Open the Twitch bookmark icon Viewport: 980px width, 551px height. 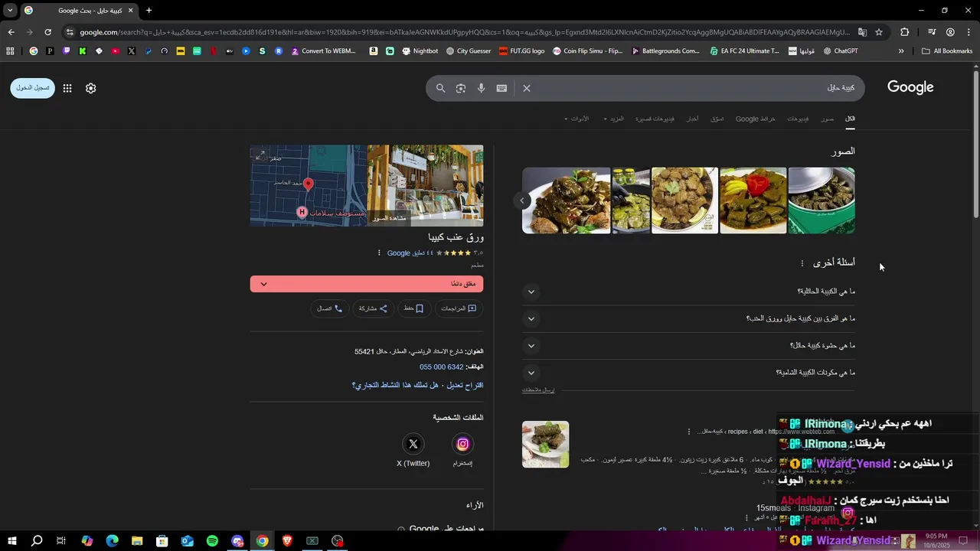67,51
